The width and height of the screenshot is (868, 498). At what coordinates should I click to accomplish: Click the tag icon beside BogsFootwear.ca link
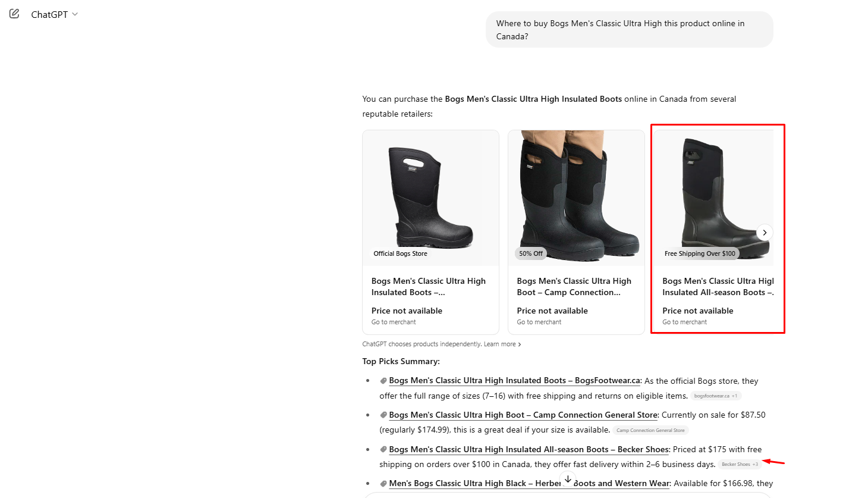click(x=383, y=381)
